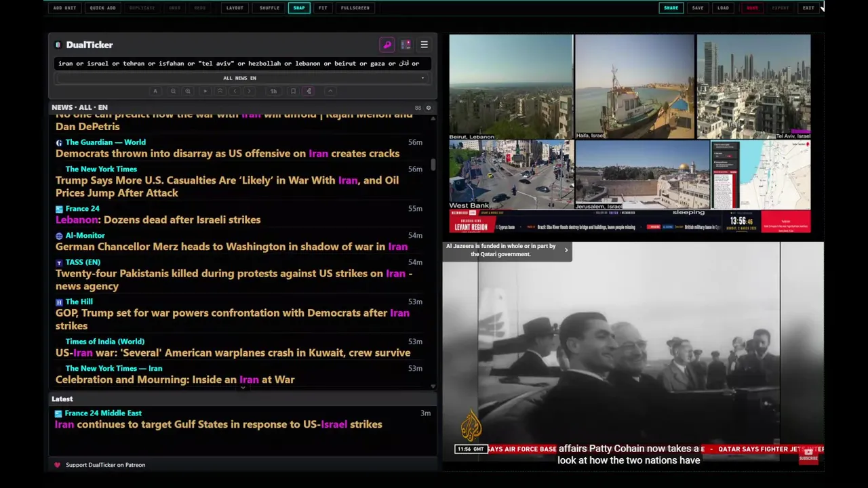Click the font size 'A' control
Image resolution: width=868 pixels, height=488 pixels.
155,91
